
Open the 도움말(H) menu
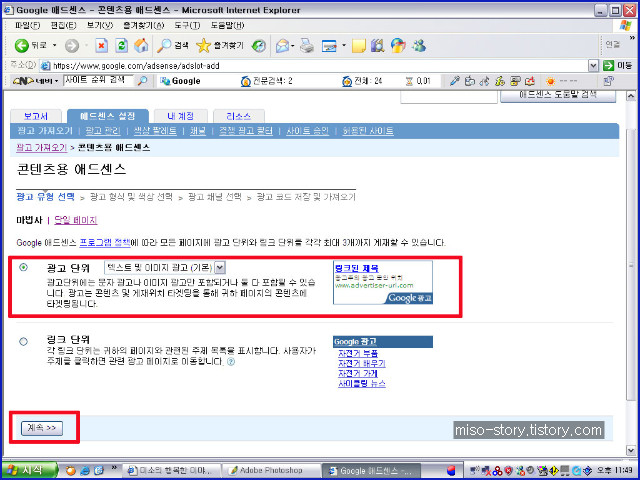227,25
